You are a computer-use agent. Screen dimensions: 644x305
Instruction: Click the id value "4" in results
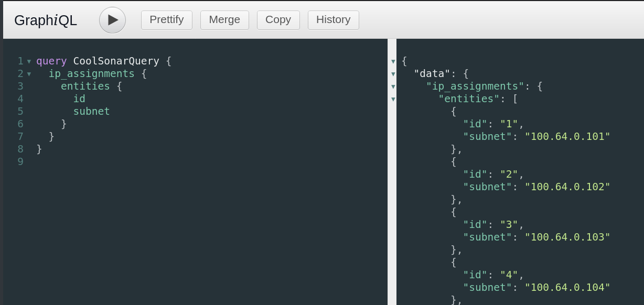click(x=509, y=275)
